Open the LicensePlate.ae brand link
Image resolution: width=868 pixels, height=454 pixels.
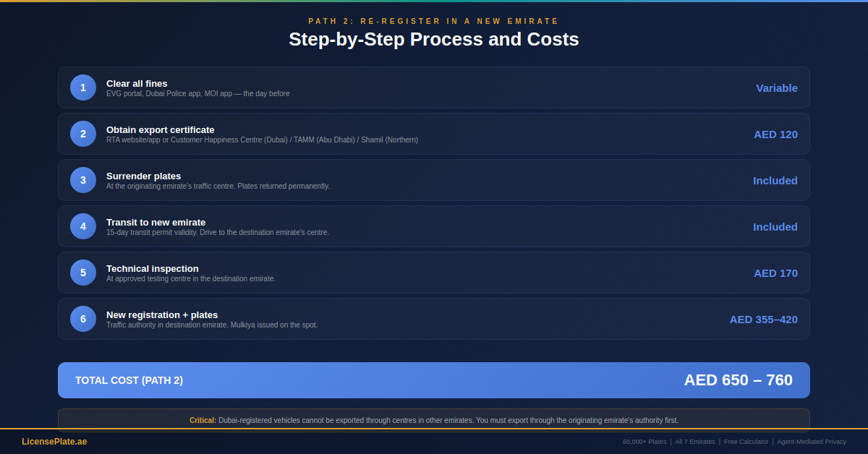(54, 442)
